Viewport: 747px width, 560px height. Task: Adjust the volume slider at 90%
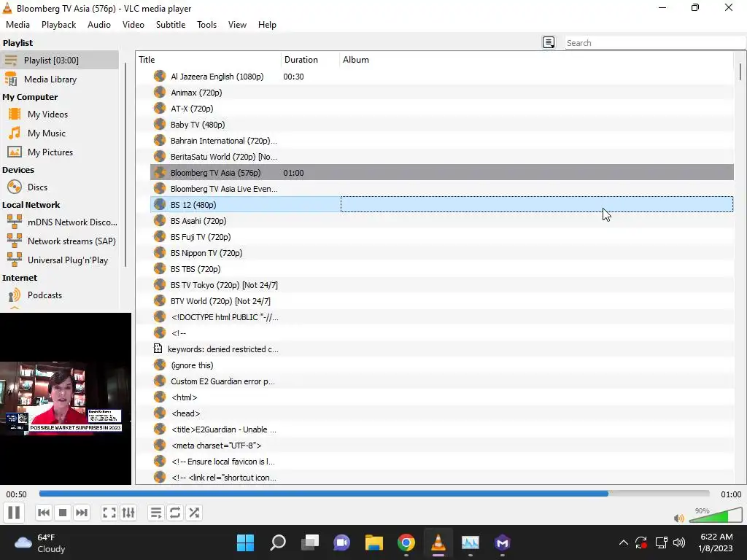click(x=715, y=516)
